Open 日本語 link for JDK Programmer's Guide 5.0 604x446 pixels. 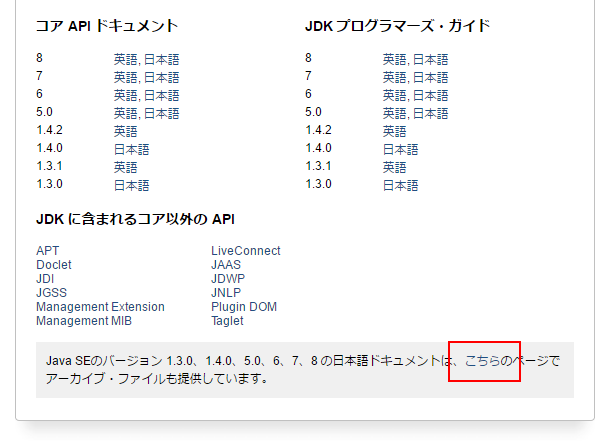(430, 113)
